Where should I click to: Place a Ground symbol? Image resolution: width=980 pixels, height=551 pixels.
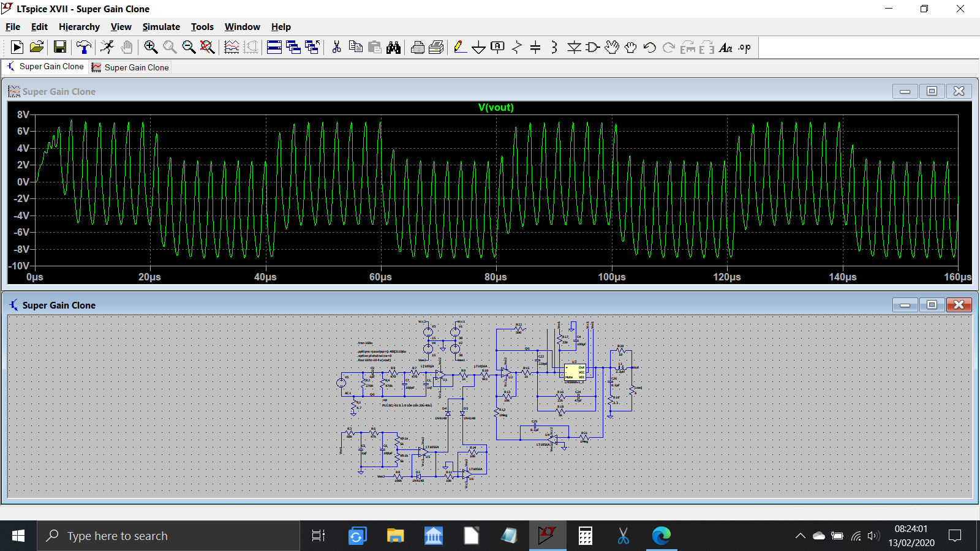click(479, 47)
